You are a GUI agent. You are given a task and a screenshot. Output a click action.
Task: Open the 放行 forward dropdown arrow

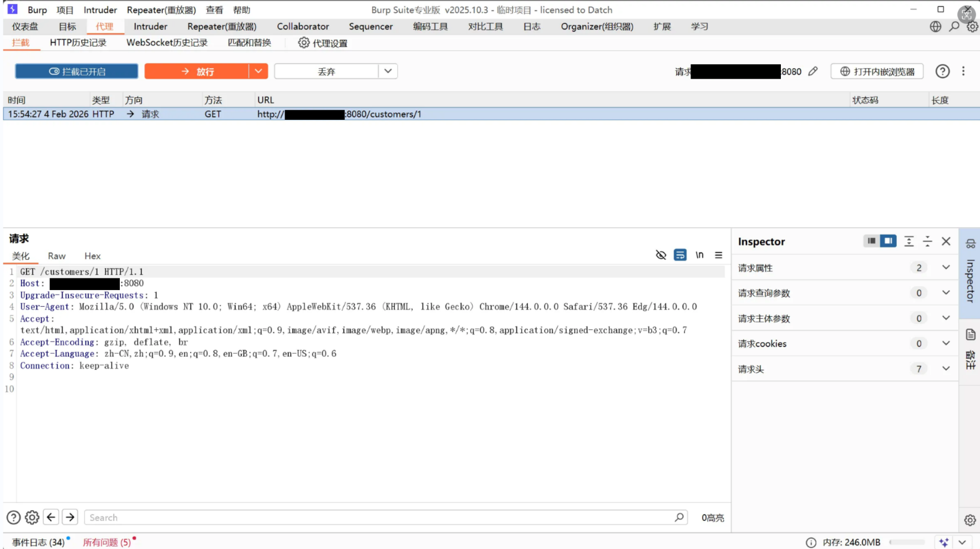click(258, 72)
